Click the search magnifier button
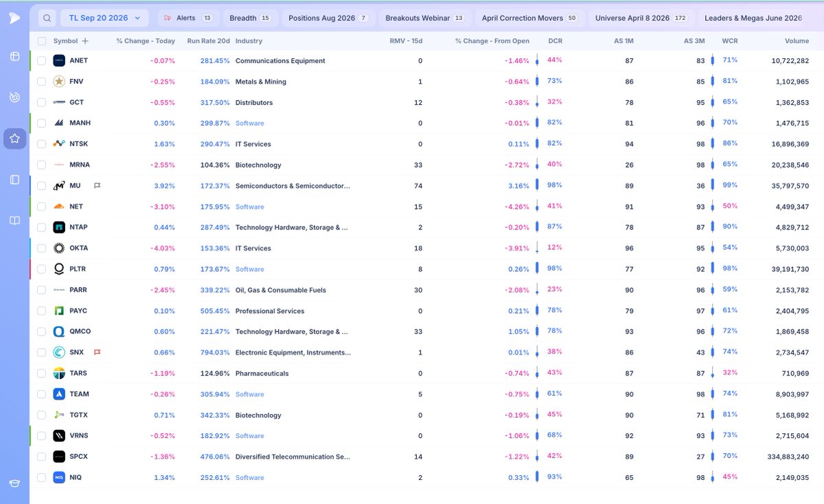This screenshot has height=504, width=824. (x=47, y=18)
